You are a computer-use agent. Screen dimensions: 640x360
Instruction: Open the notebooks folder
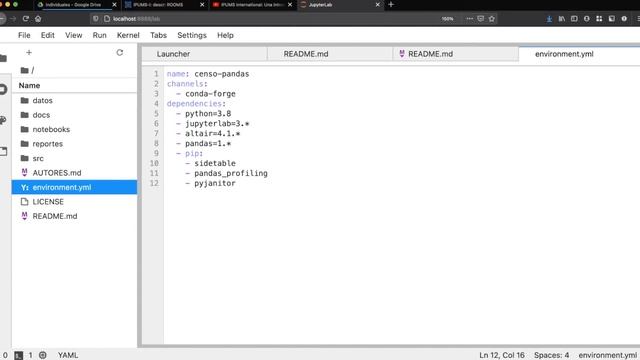(74, 129)
